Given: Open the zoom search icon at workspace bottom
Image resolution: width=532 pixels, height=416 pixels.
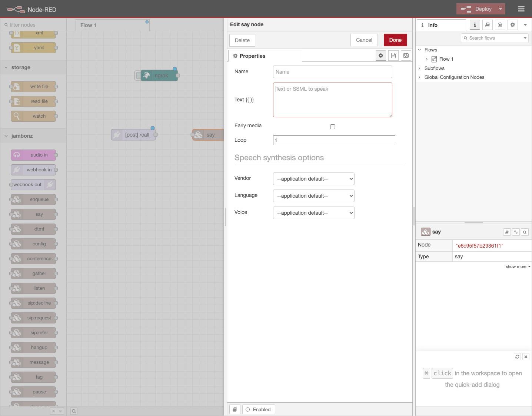Looking at the screenshot, I should click(74, 411).
